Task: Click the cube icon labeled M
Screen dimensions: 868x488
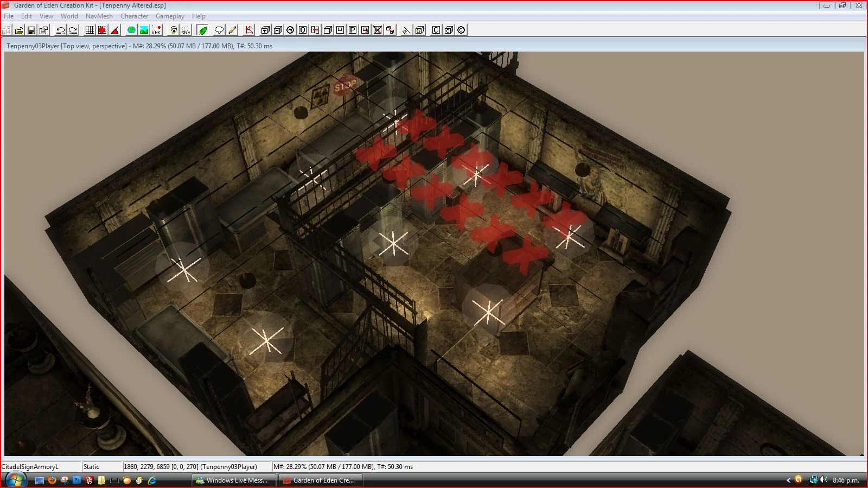Action: pos(278,30)
